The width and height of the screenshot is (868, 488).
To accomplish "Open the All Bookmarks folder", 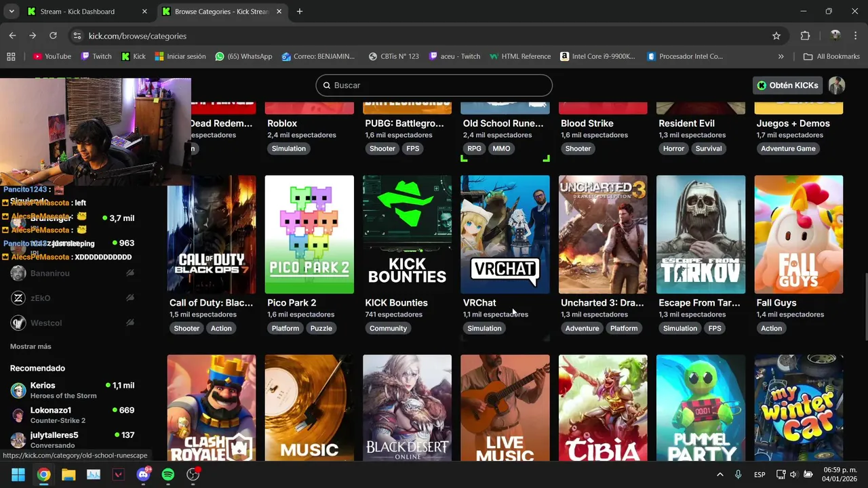I will (x=831, y=56).
